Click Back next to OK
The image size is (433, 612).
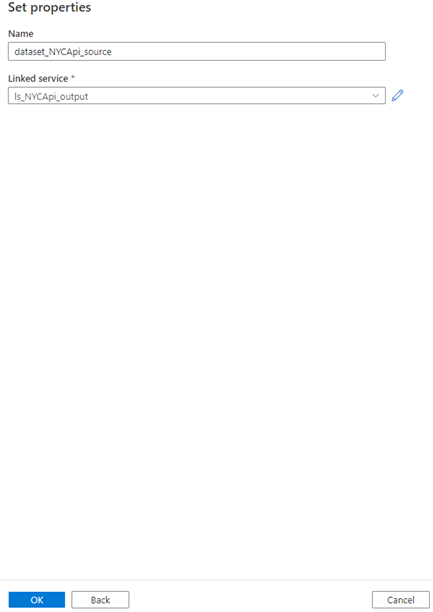coord(100,600)
